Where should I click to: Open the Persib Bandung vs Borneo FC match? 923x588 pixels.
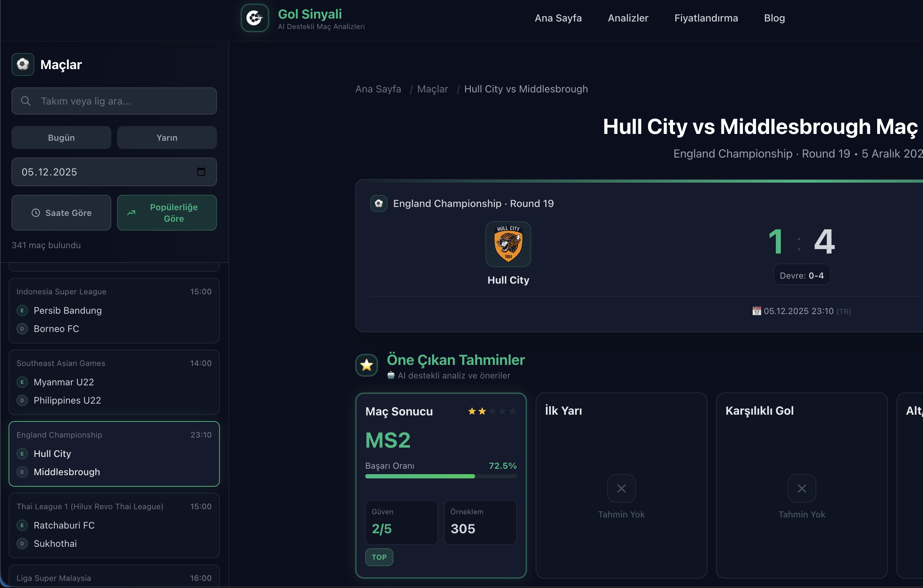pos(114,310)
